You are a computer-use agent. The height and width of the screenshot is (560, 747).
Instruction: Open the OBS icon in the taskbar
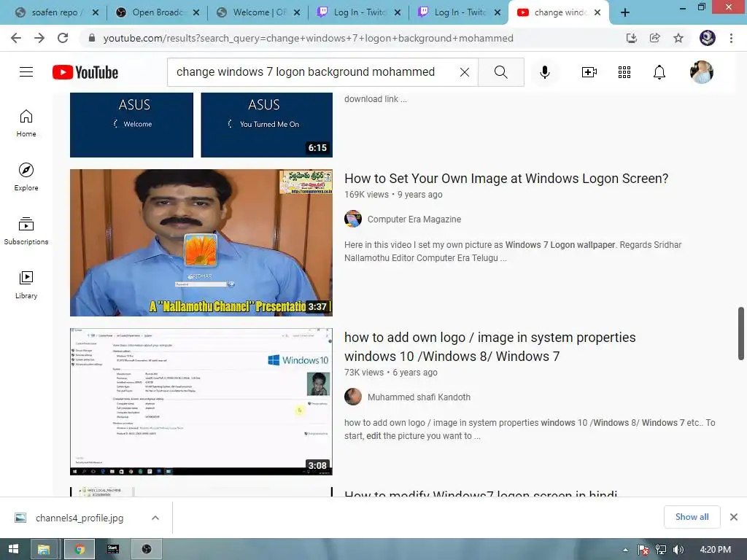pos(147,549)
